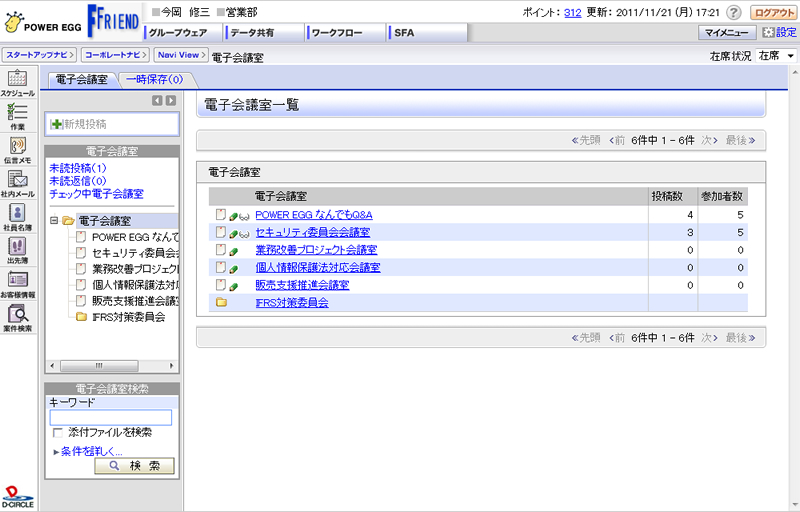Click the 検索 search button

(x=135, y=466)
